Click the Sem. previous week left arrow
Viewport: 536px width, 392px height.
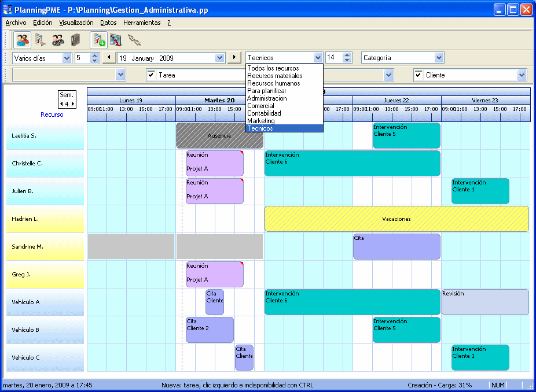click(61, 104)
